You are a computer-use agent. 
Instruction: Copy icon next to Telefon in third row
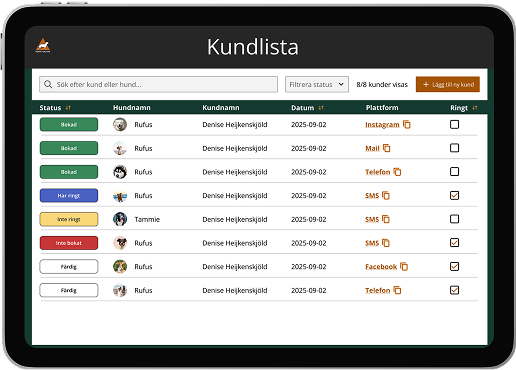(x=397, y=172)
